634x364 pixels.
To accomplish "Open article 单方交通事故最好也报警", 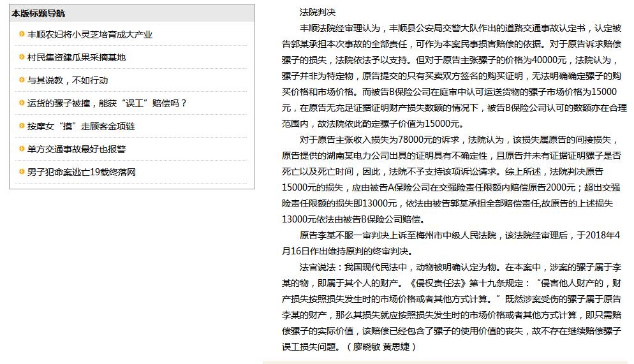I will click(x=77, y=149).
